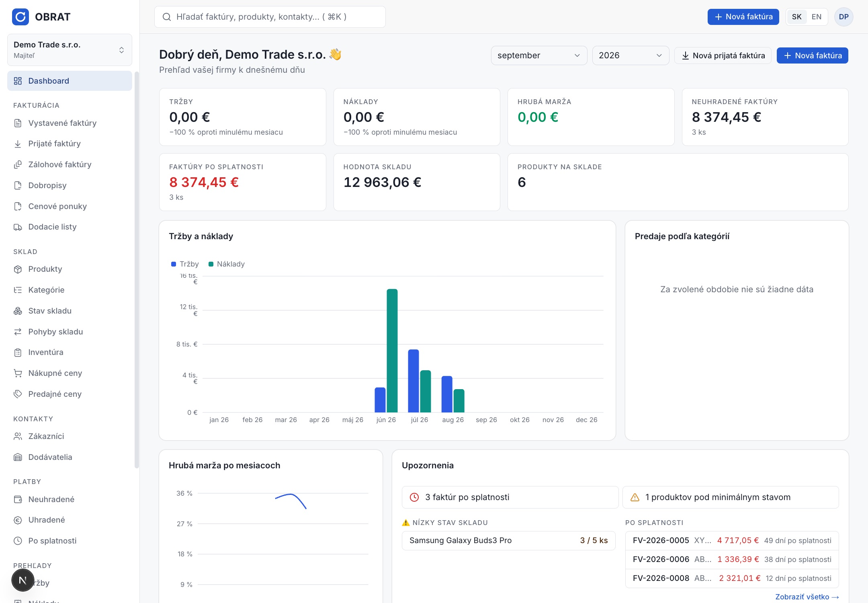Open the Zobraziť všetko link

coord(807,597)
